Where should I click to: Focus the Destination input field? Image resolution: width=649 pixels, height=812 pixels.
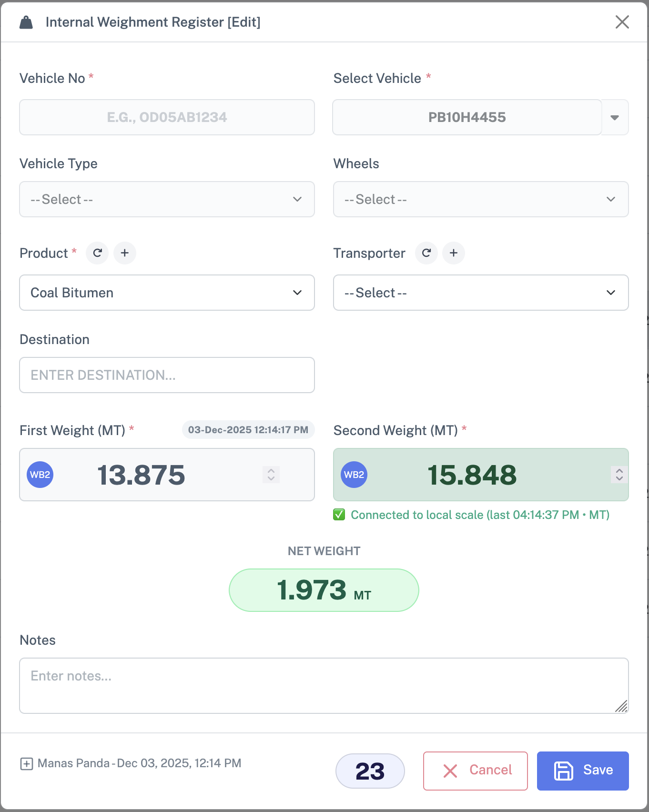click(167, 375)
